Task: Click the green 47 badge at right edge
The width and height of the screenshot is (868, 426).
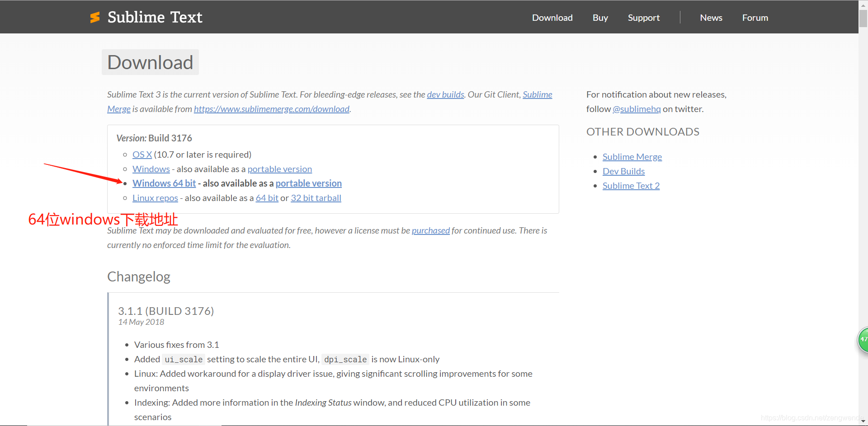Action: 863,339
